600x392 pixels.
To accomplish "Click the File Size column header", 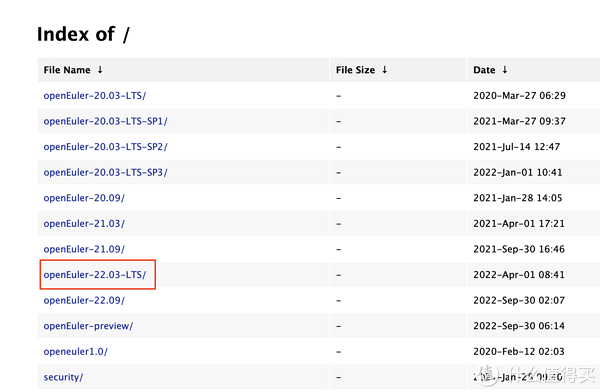I will coord(355,70).
